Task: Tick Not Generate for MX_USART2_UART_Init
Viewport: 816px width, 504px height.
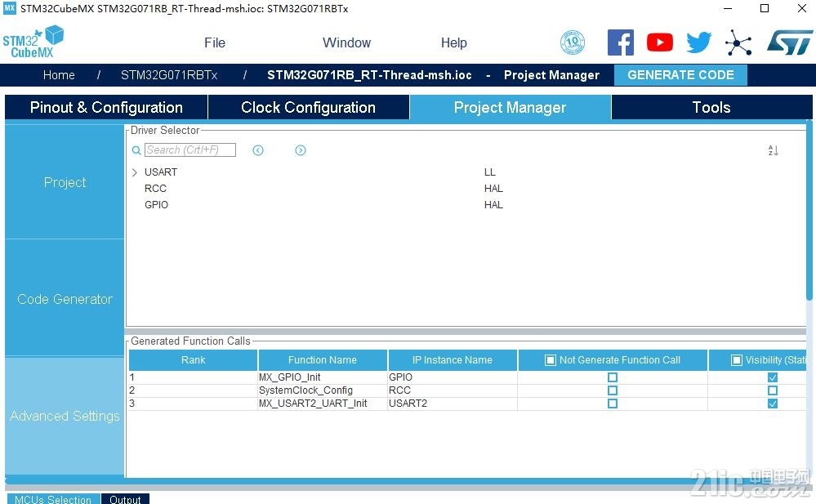Action: pyautogui.click(x=613, y=404)
